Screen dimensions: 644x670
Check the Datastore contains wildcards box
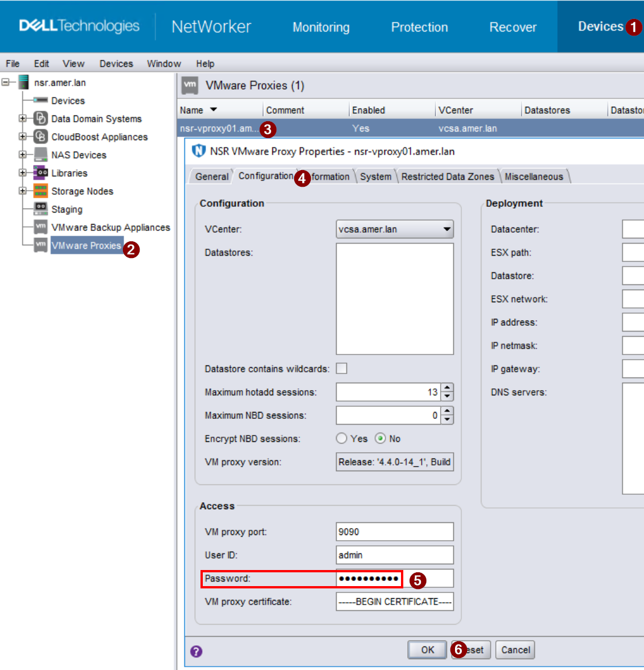[342, 368]
